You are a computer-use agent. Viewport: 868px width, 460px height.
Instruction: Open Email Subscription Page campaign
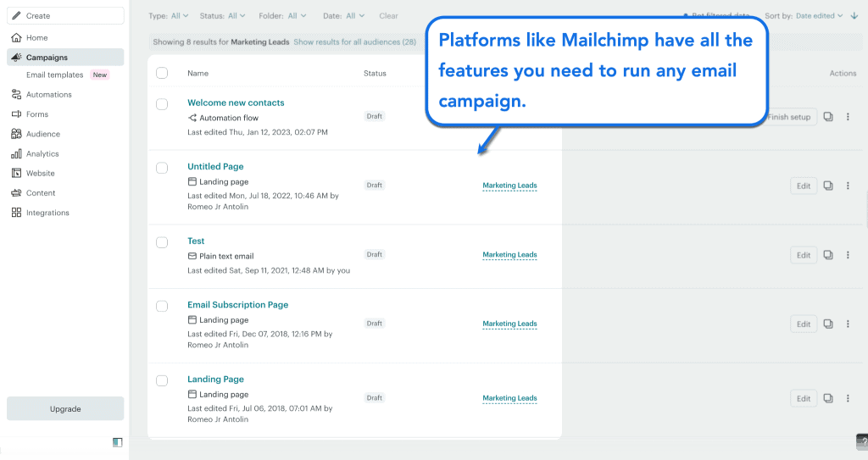pos(238,305)
